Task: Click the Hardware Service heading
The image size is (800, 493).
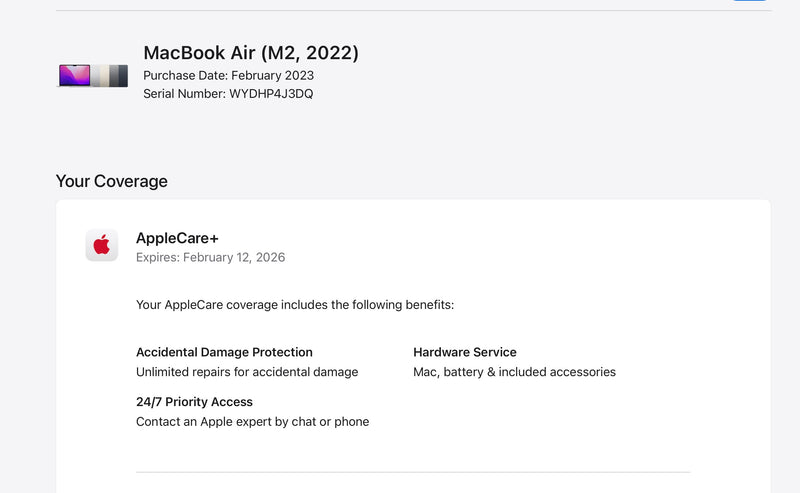Action: coord(465,352)
